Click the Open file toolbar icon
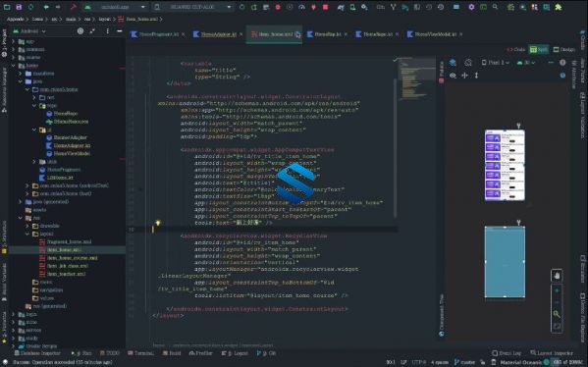Image resolution: width=588 pixels, height=367 pixels. pyautogui.click(x=7, y=7)
